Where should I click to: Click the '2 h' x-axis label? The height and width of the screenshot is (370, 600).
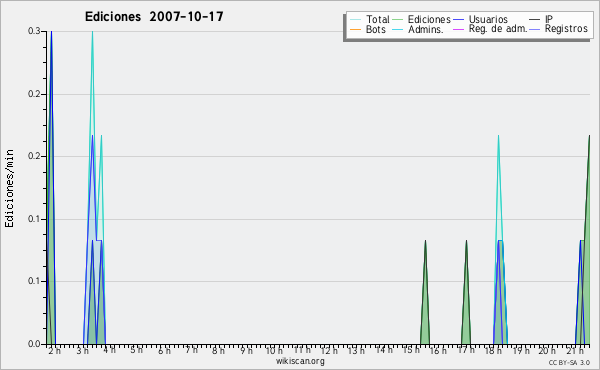[54, 351]
